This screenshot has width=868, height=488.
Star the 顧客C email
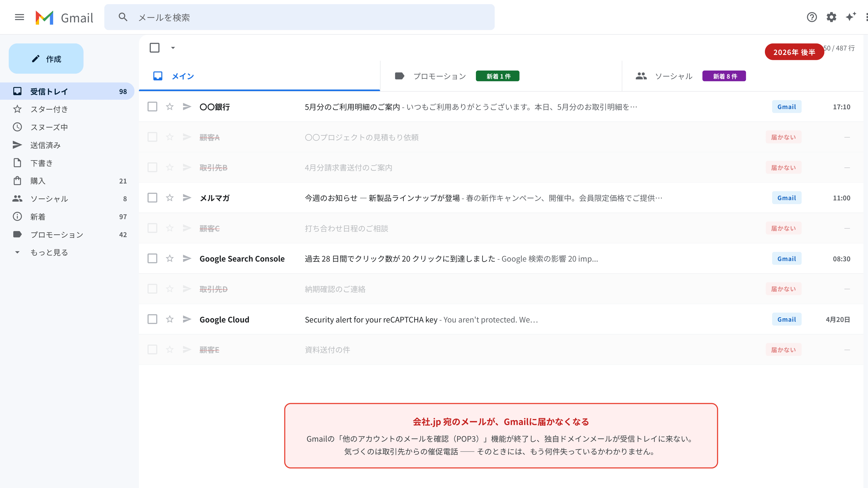tap(169, 228)
